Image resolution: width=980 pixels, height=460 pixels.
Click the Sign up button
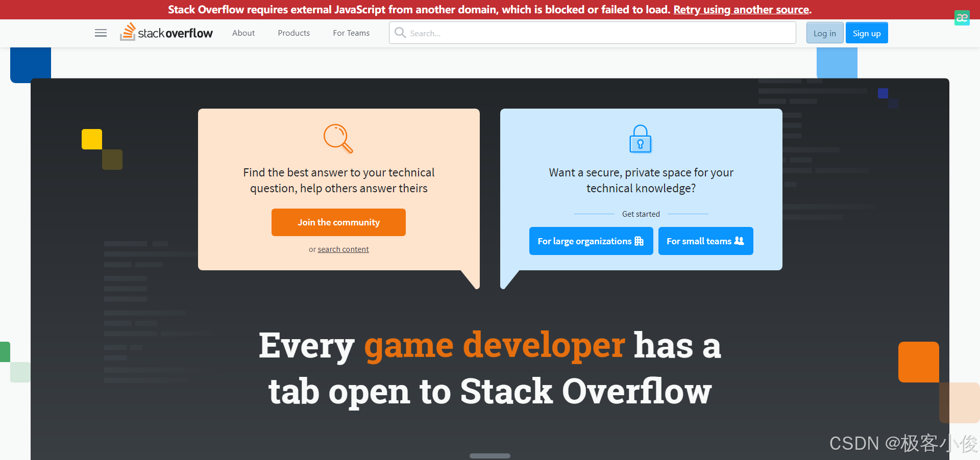click(x=867, y=33)
